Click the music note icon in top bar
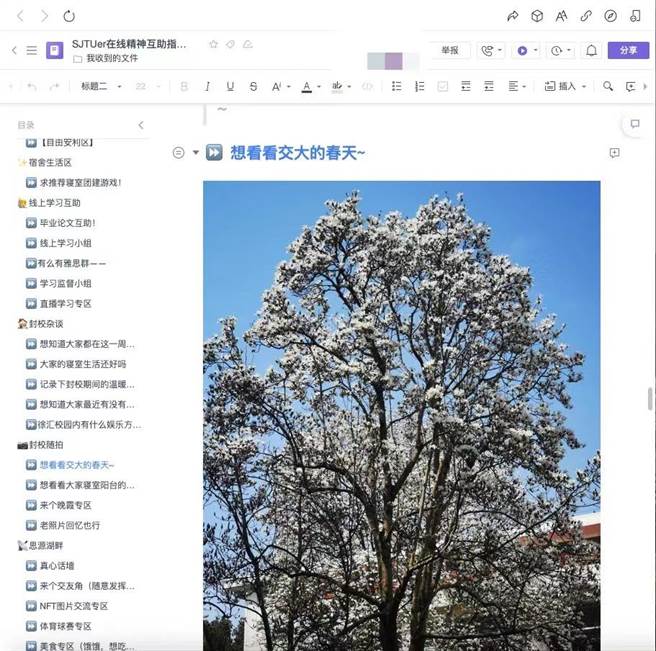The width and height of the screenshot is (656, 651). (635, 16)
